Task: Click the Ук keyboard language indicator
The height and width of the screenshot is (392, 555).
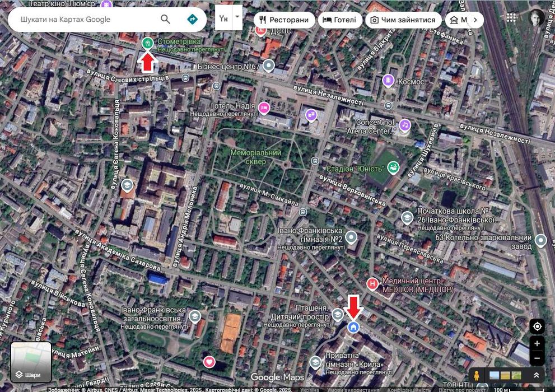Action: [x=223, y=18]
